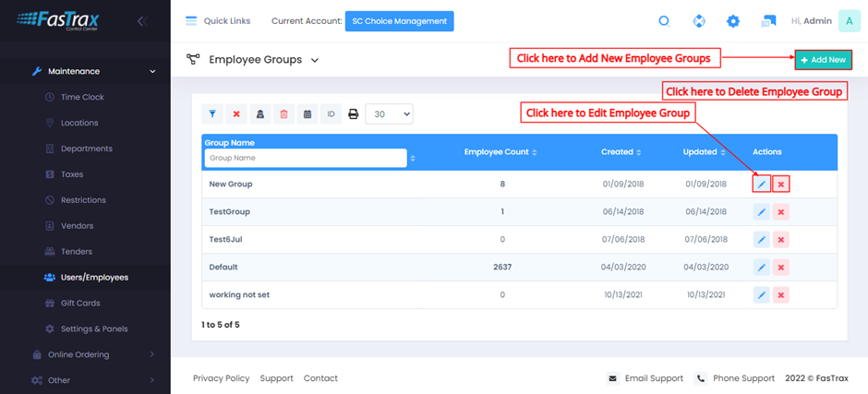This screenshot has width=868, height=394.
Task: Click the printer icon in the toolbar
Action: point(353,114)
